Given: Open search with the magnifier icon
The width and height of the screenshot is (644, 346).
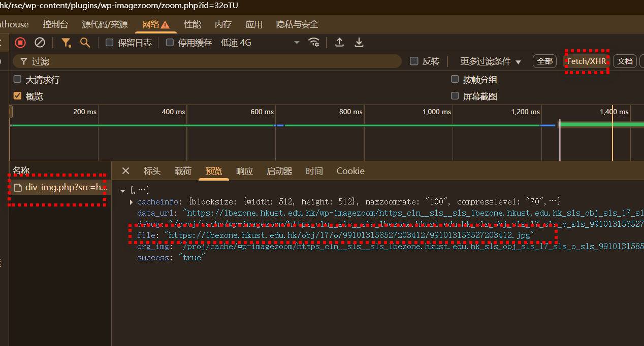Looking at the screenshot, I should pyautogui.click(x=85, y=43).
